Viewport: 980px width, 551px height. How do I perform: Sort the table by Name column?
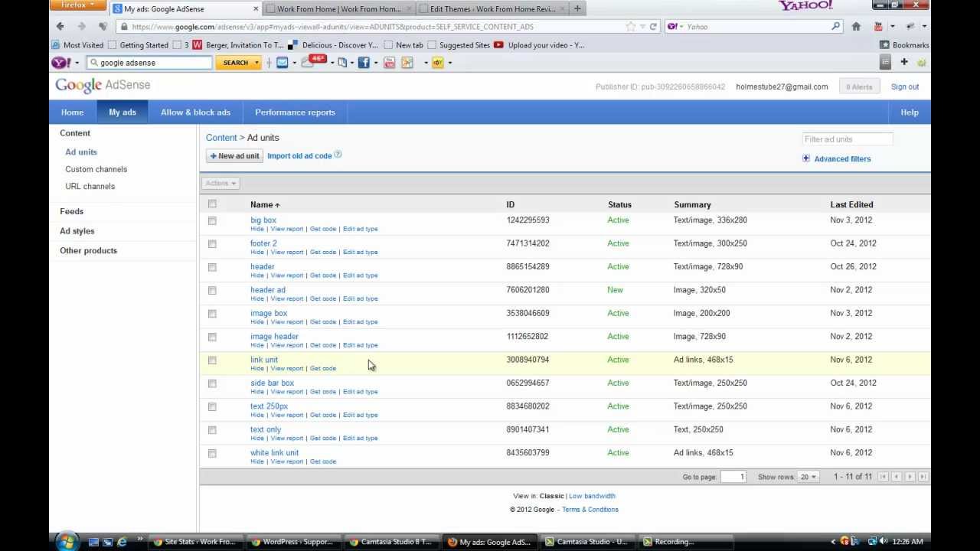pos(265,204)
